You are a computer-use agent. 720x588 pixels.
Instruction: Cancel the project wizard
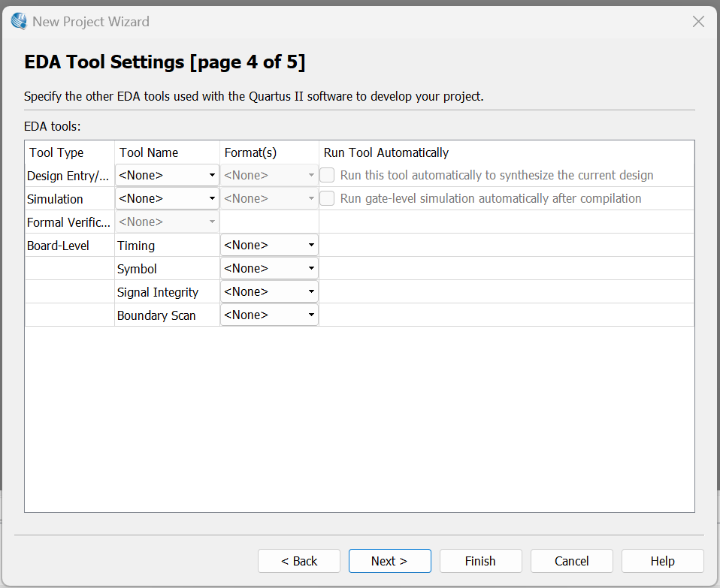pos(572,561)
